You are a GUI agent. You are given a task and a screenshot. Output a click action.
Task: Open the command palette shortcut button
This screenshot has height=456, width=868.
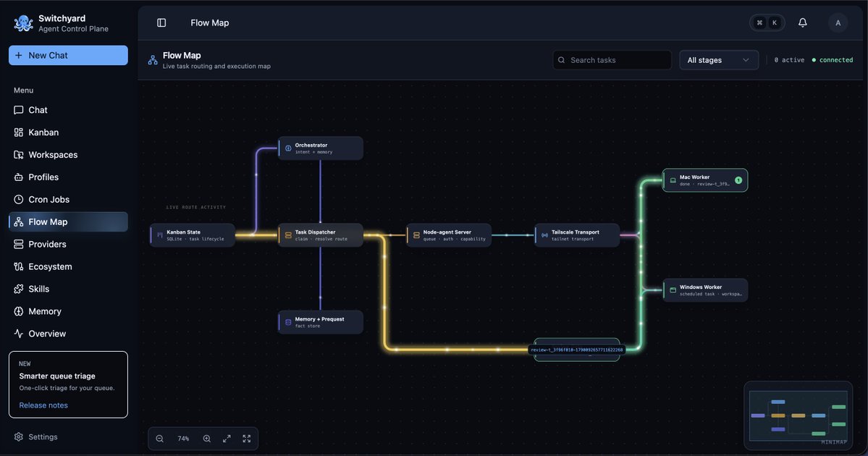click(767, 22)
